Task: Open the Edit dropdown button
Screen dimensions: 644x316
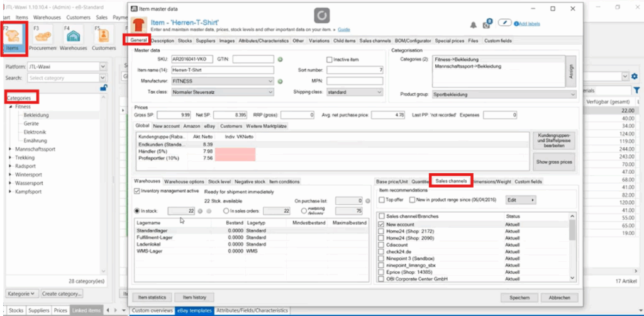Action: click(521, 200)
